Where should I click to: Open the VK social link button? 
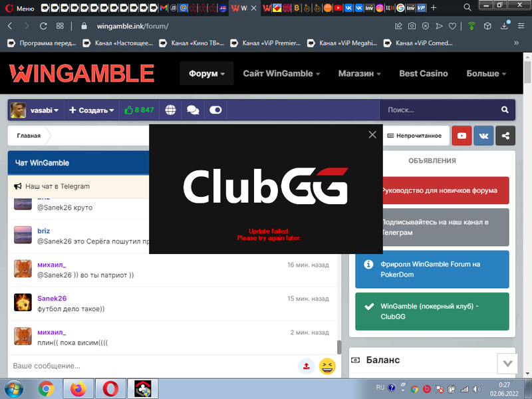(483, 136)
